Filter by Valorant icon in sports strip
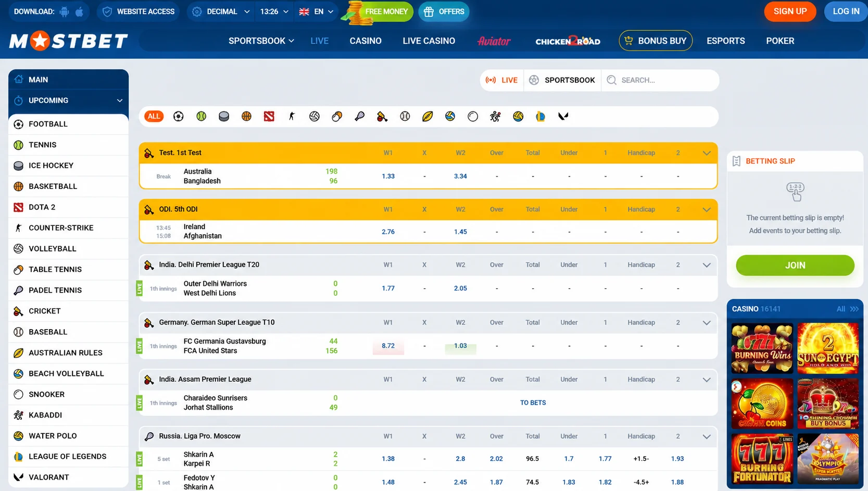 (x=563, y=117)
